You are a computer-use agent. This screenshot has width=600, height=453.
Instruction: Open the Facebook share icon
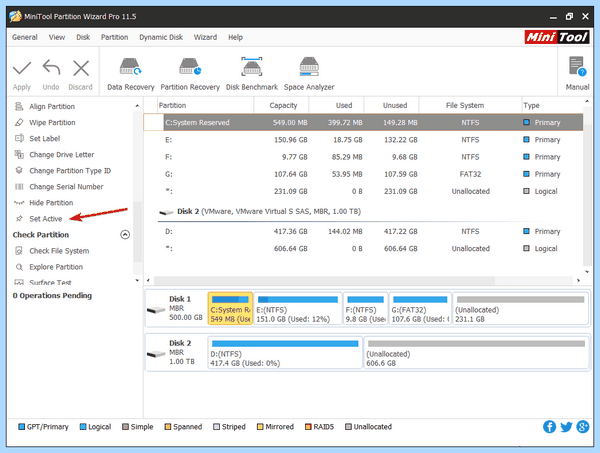[549, 427]
